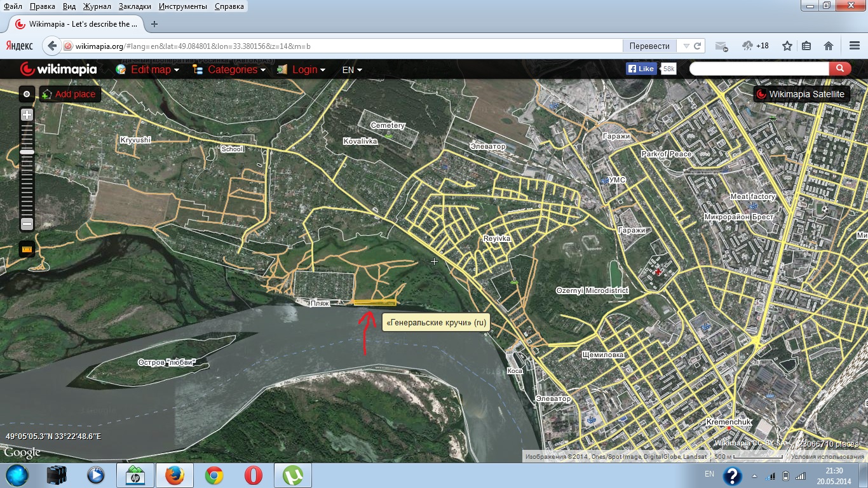The image size is (868, 488).
Task: Open the Login dropdown
Action: pos(301,70)
